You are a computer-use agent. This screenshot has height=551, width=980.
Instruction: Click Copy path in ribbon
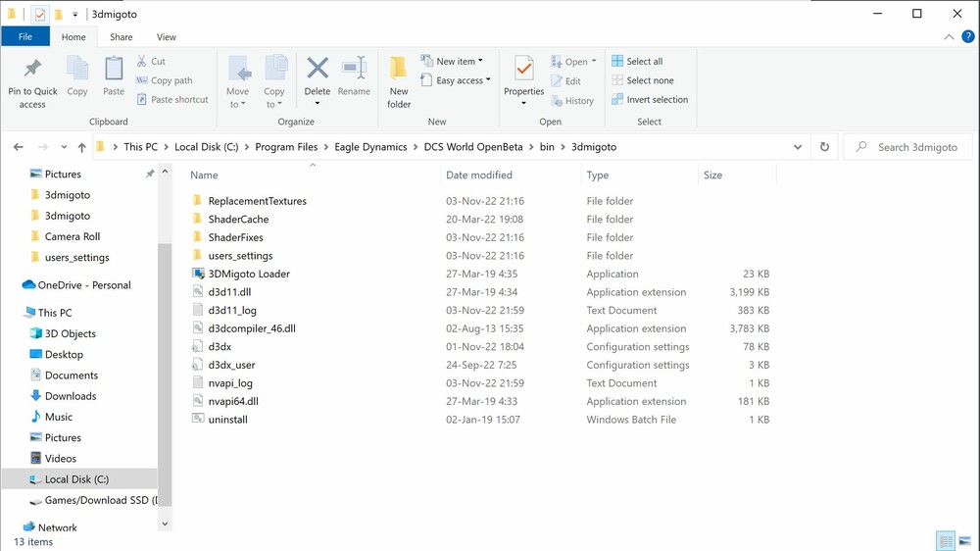point(165,80)
